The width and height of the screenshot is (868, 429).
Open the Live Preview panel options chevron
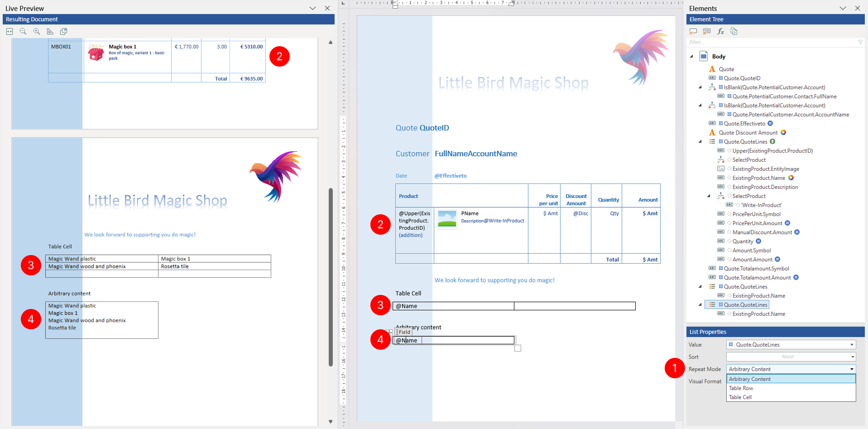[312, 8]
